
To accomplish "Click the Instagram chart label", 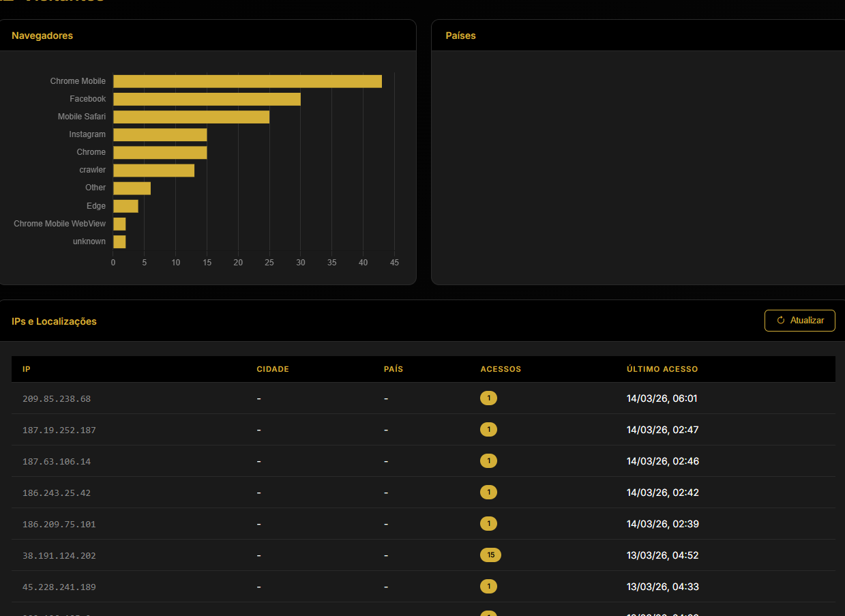I will pos(87,134).
